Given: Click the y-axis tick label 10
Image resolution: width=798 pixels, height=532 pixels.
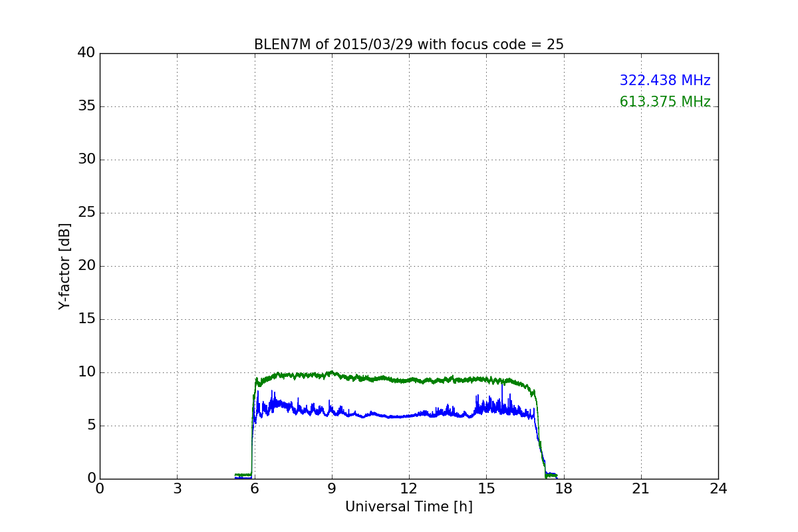Looking at the screenshot, I should [x=87, y=372].
